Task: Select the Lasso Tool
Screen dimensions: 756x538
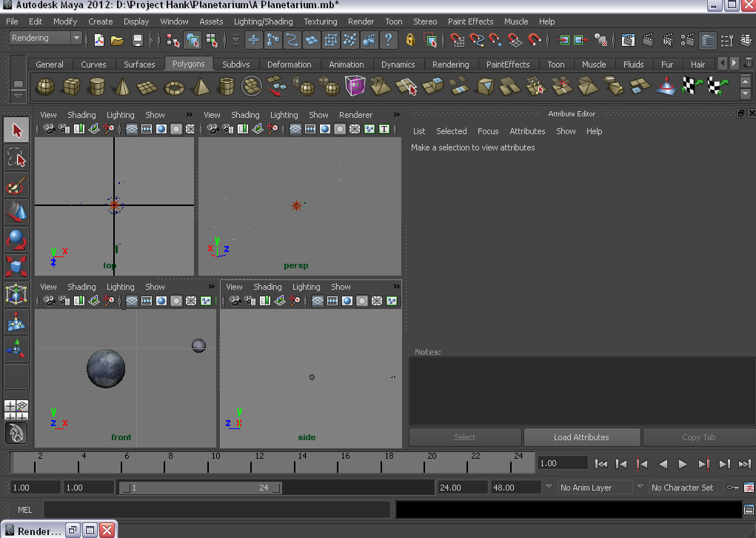Action: (x=16, y=158)
